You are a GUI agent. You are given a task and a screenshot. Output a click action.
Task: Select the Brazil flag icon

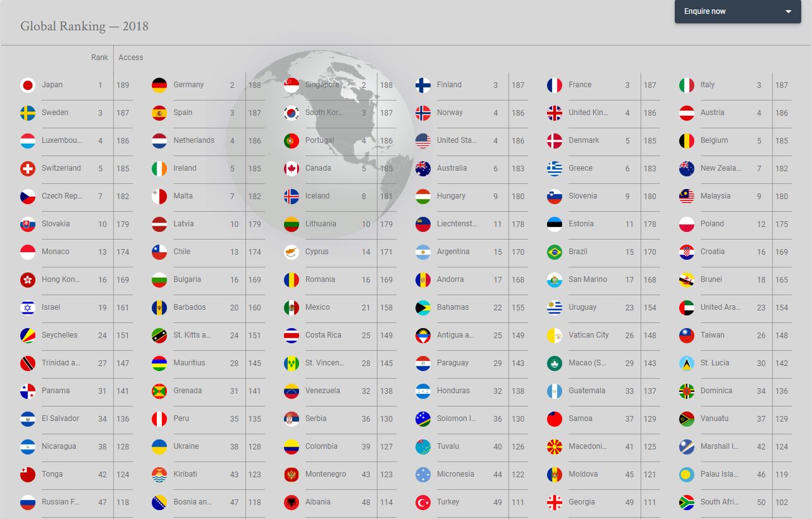tap(555, 252)
